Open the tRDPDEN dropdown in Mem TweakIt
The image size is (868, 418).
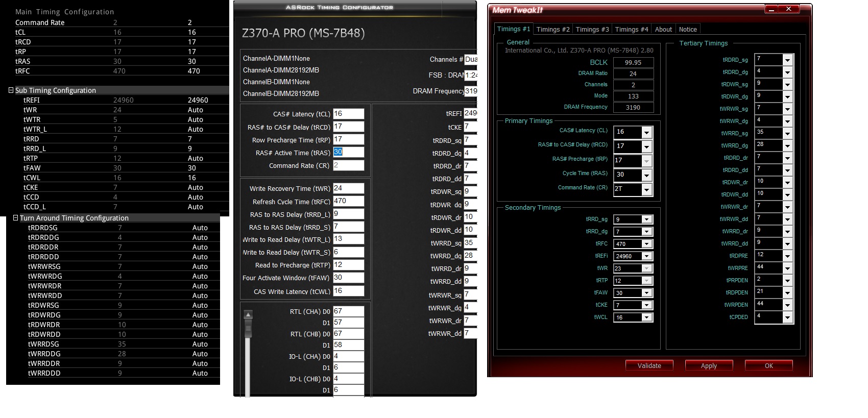coord(787,292)
